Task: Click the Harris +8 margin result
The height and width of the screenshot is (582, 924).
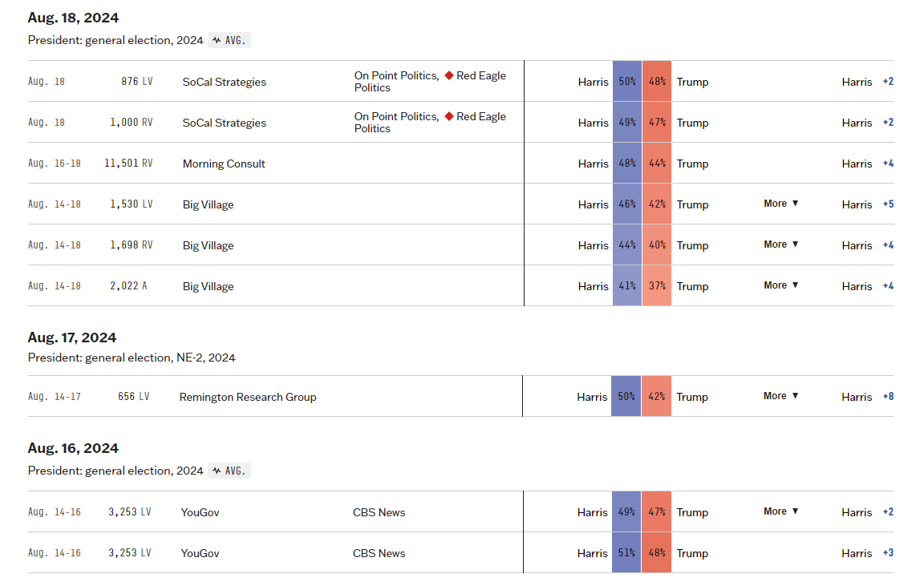Action: 868,397
